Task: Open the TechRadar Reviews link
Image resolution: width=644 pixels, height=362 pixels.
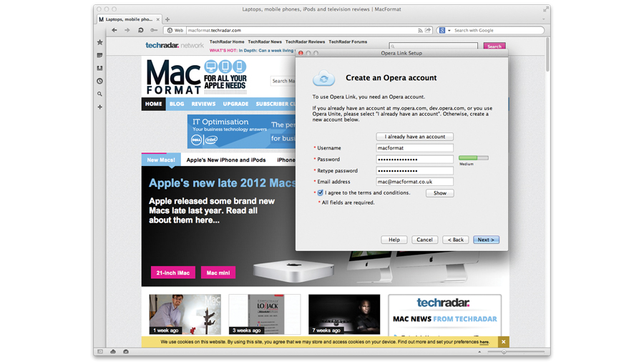Action: coord(305,42)
